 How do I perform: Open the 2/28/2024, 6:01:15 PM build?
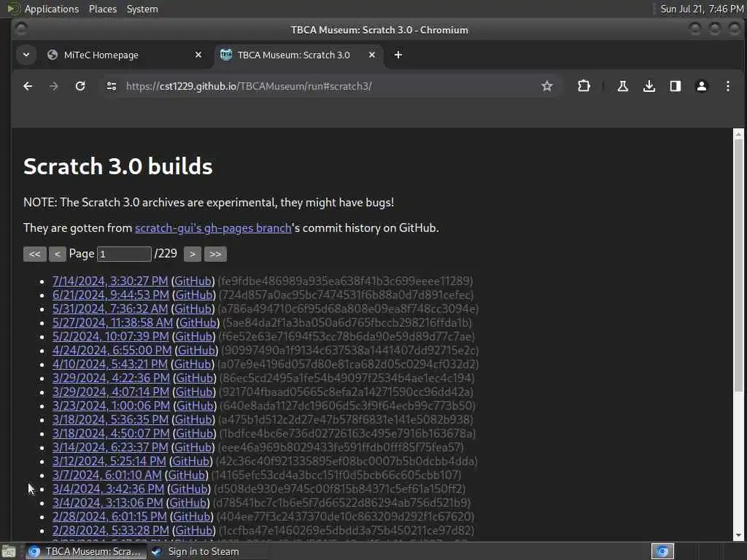[109, 516]
